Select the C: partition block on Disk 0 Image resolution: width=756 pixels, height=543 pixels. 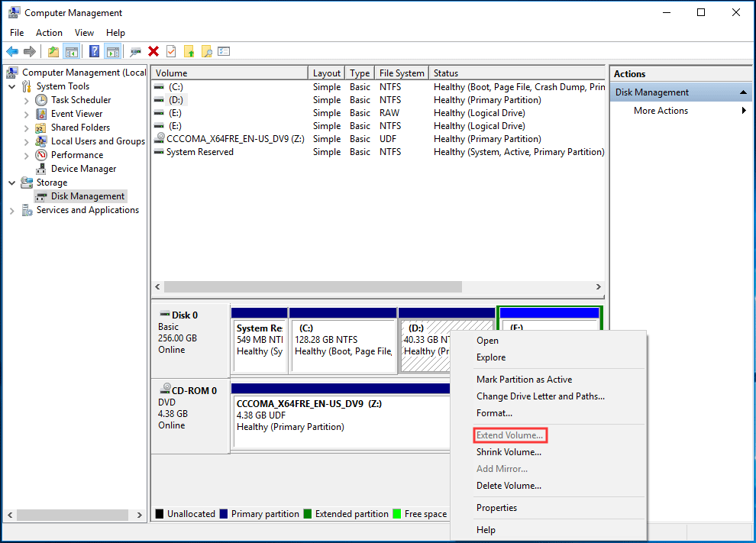tap(343, 345)
